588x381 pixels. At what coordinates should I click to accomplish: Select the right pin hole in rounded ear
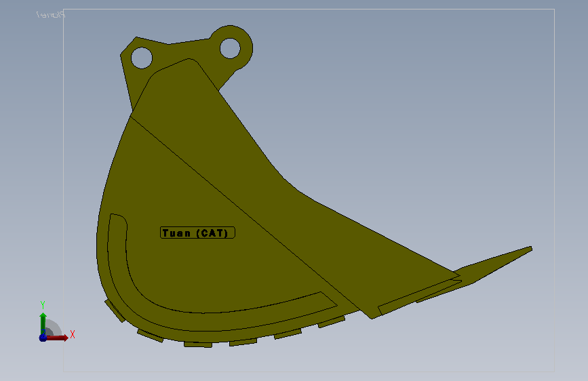tap(230, 48)
